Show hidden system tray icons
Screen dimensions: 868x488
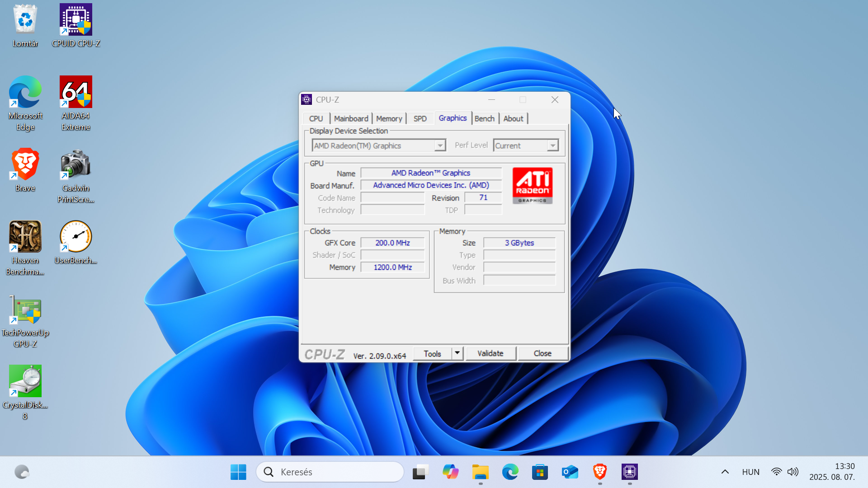pyautogui.click(x=725, y=472)
